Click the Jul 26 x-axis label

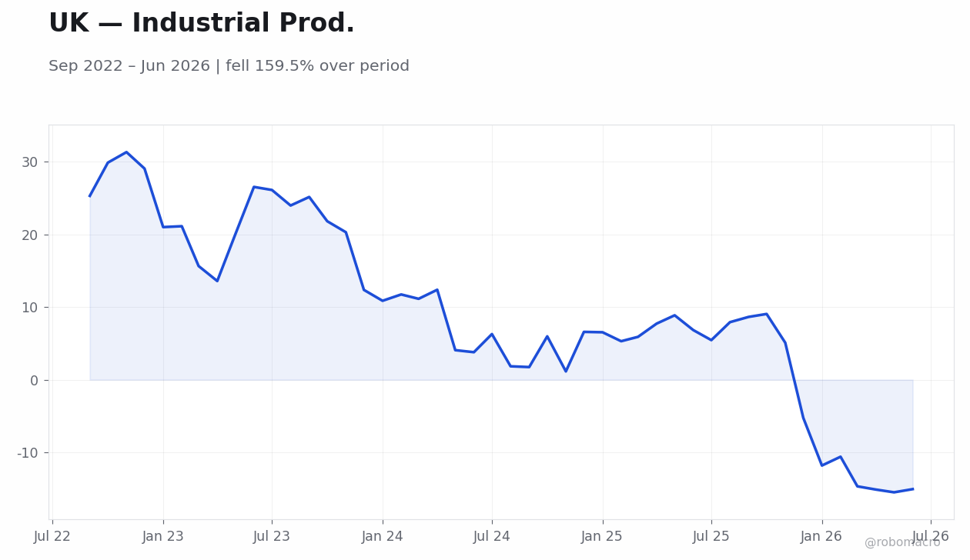931,537
